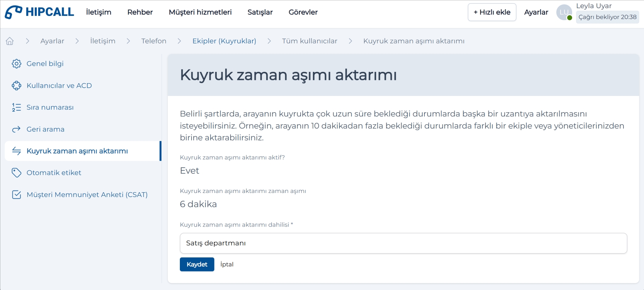Select Kuyruk zaman aşımı aktarımı sidebar item
Screen dimensions: 644x290
[x=77, y=151]
